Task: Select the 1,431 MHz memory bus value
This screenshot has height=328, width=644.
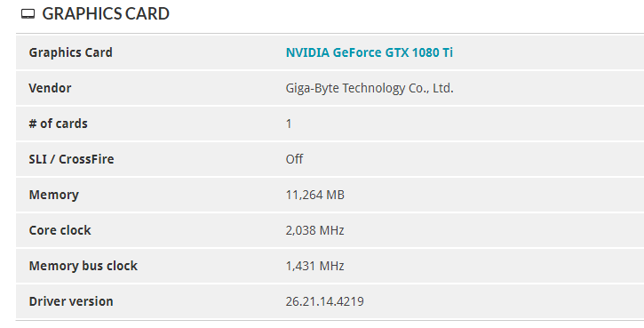Action: coord(314,266)
